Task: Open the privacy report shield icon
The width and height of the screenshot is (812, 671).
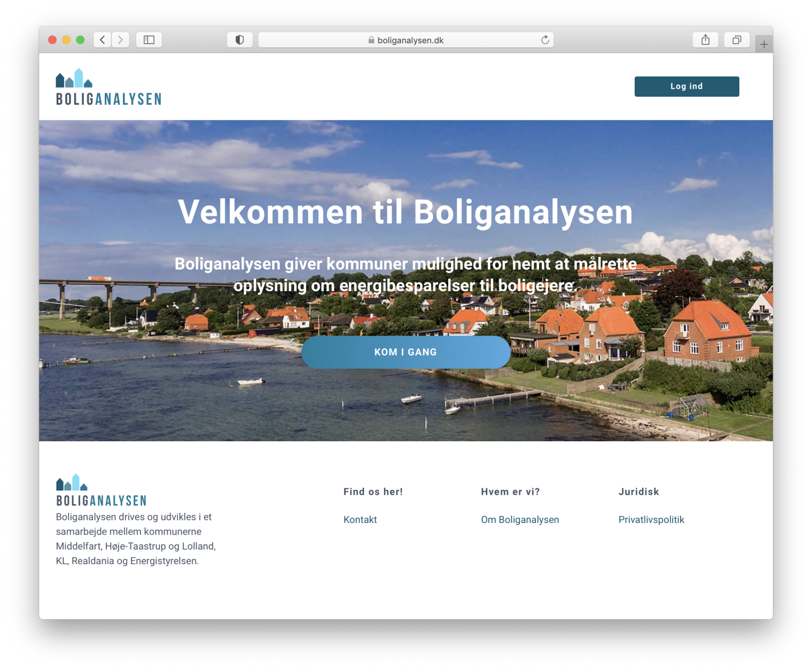Action: (240, 40)
